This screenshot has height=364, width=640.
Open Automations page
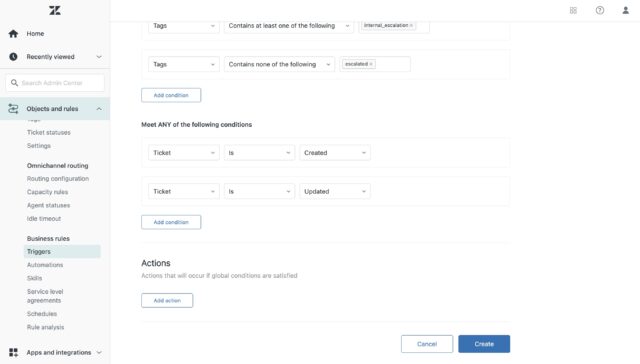tap(45, 265)
